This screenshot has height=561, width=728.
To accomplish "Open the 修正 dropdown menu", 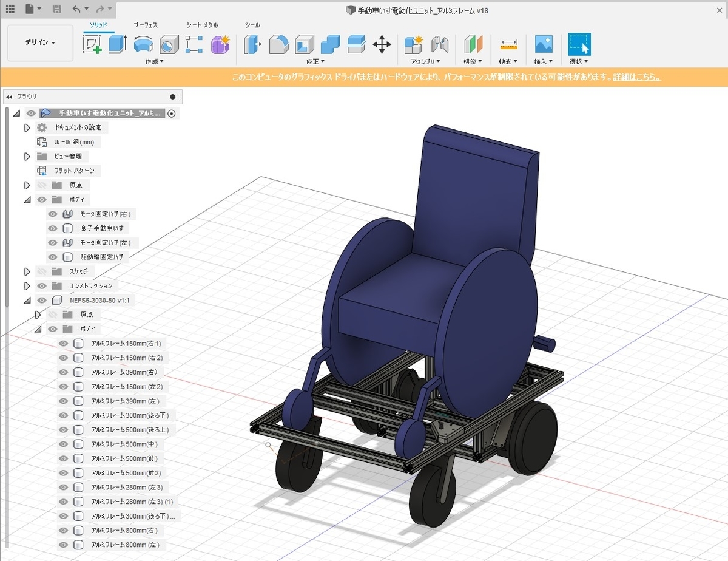I will point(315,61).
